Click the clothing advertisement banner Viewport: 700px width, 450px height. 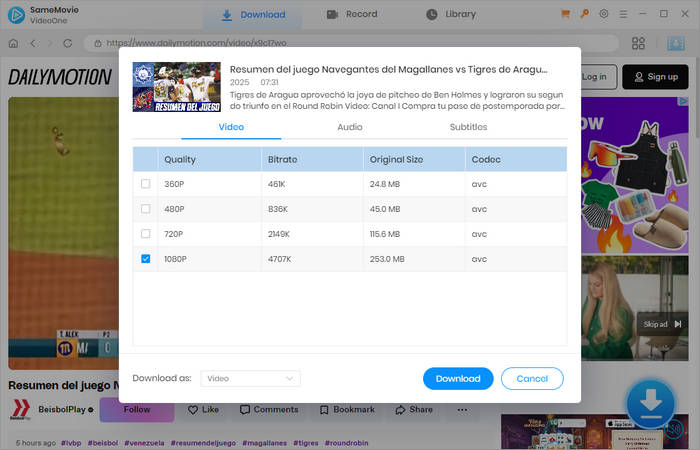point(635,175)
